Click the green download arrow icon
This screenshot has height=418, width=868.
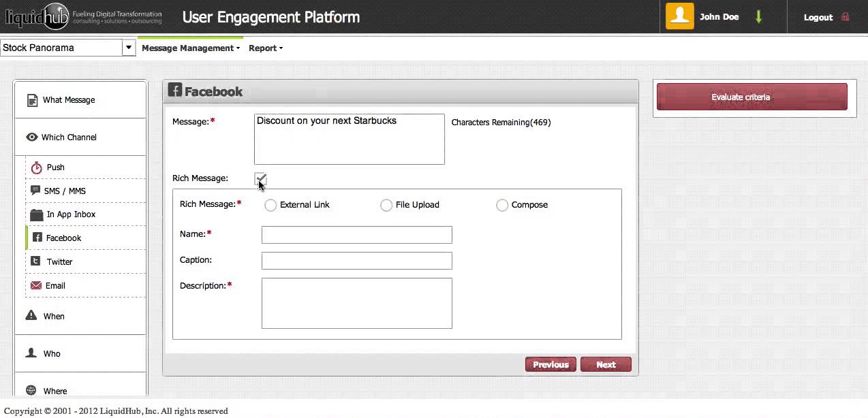pos(758,17)
